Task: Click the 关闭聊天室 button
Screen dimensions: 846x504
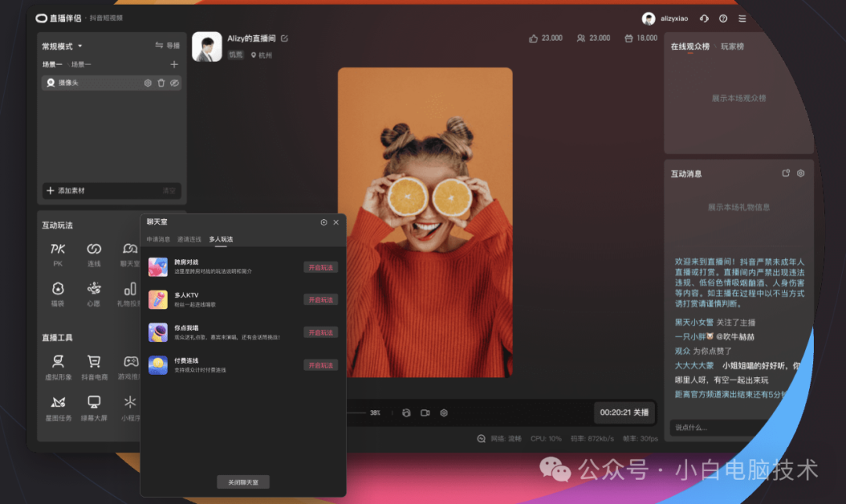Action: point(243,482)
